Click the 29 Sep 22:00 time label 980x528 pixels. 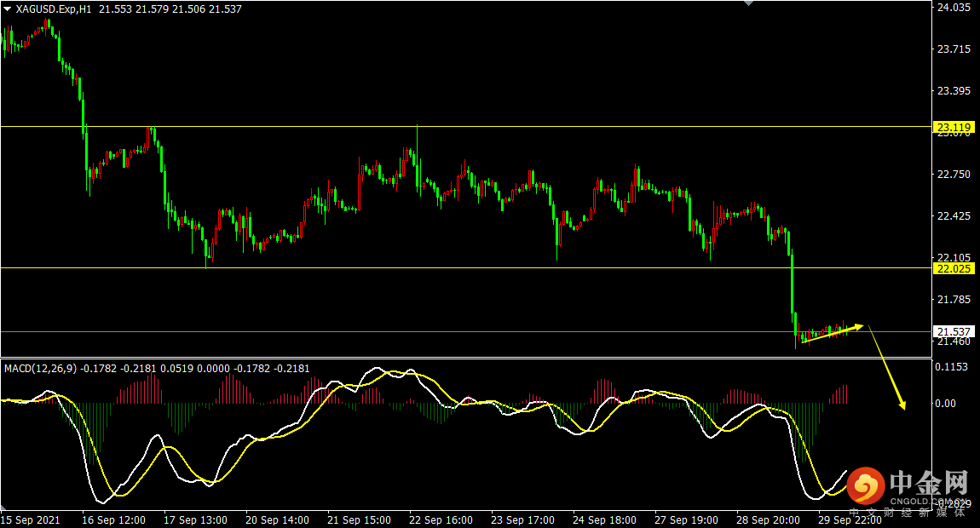[x=850, y=519]
